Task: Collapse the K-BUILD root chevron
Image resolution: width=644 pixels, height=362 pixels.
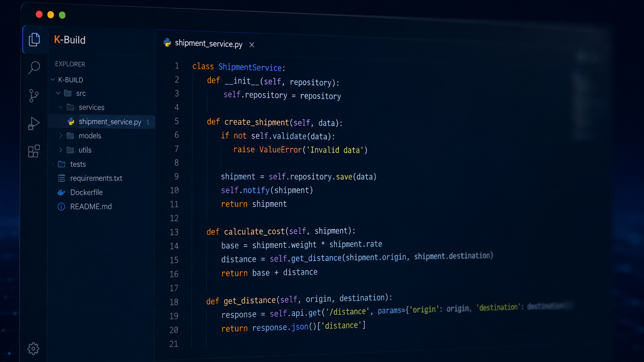Action: coord(53,80)
